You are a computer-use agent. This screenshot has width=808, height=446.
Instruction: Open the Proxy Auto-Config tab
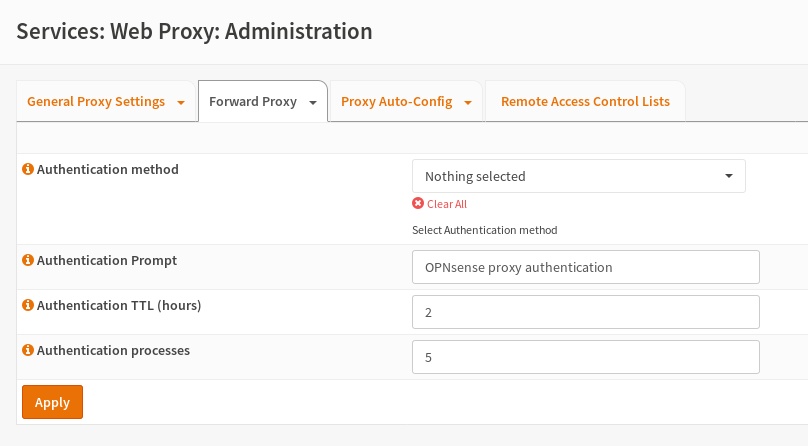coord(396,102)
